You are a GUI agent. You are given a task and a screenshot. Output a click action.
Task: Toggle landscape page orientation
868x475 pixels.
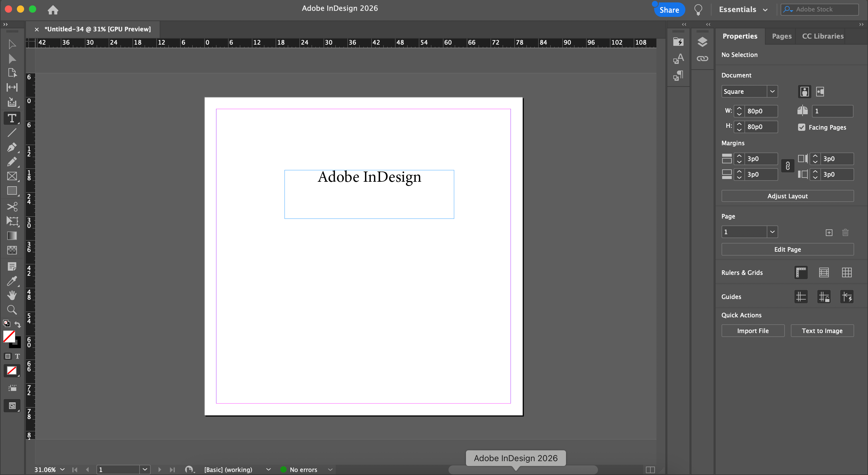point(820,92)
